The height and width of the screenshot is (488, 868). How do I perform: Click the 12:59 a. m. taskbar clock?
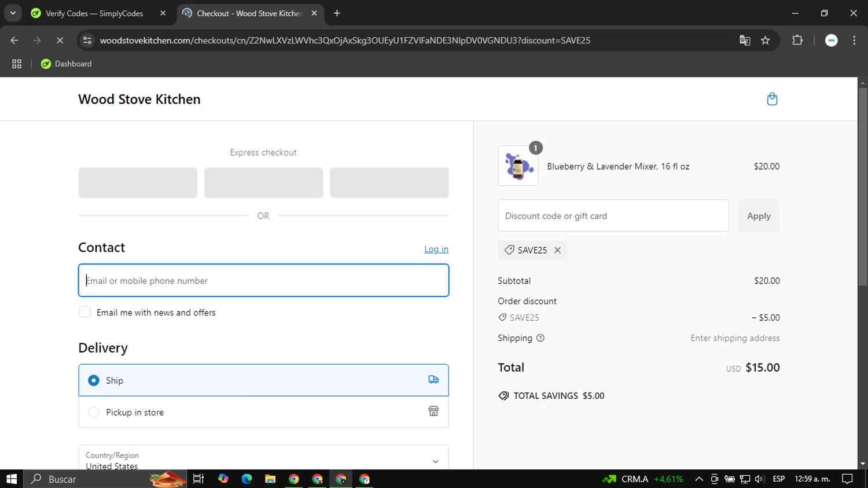(812, 479)
